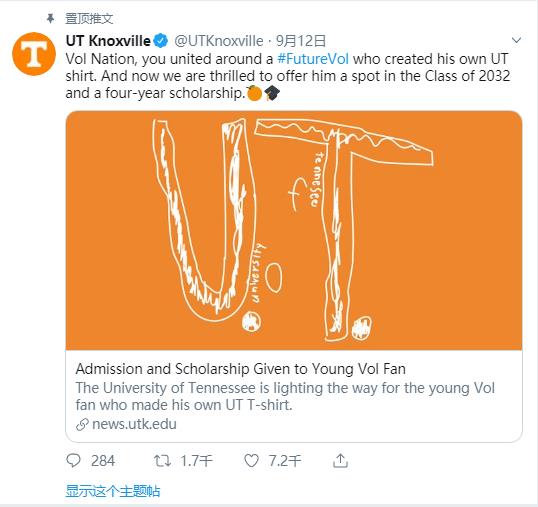Open the @UTKnoxville handle
The image size is (538, 507).
[x=219, y=41]
